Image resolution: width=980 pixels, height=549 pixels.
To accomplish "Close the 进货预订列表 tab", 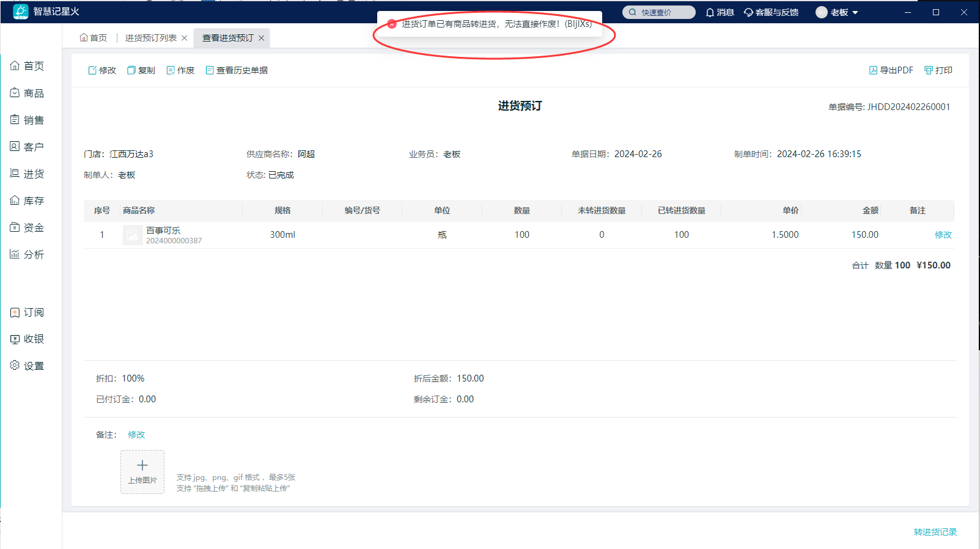I will pyautogui.click(x=184, y=38).
